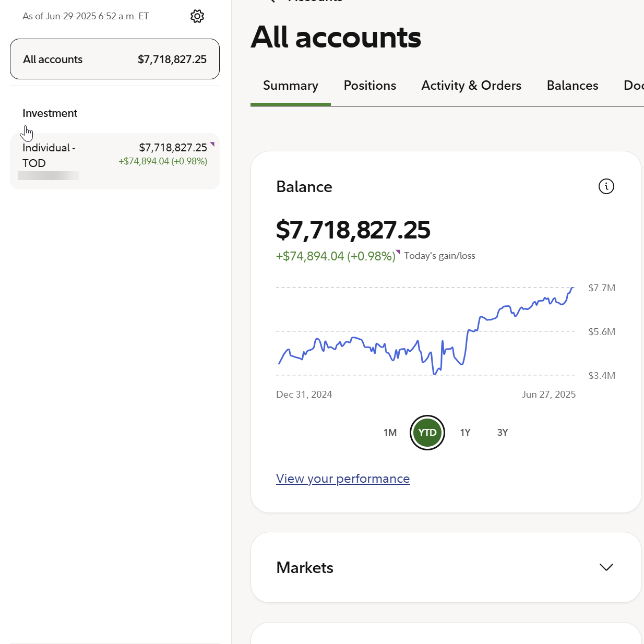Select the All accounts card

115,59
